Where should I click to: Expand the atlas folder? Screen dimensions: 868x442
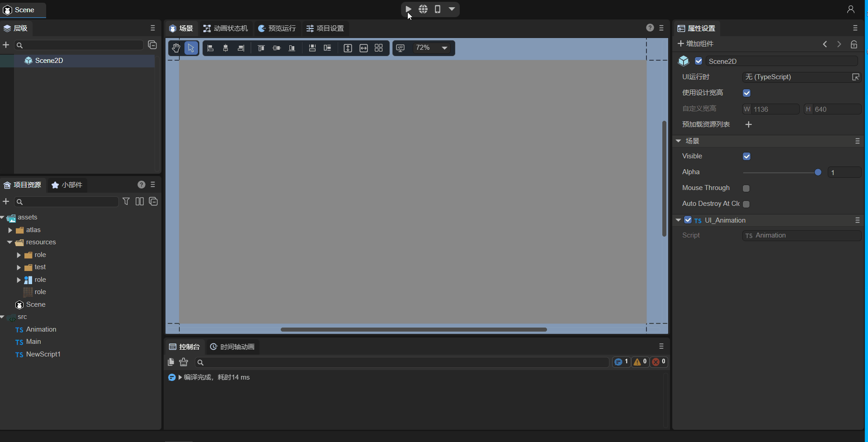[10, 230]
